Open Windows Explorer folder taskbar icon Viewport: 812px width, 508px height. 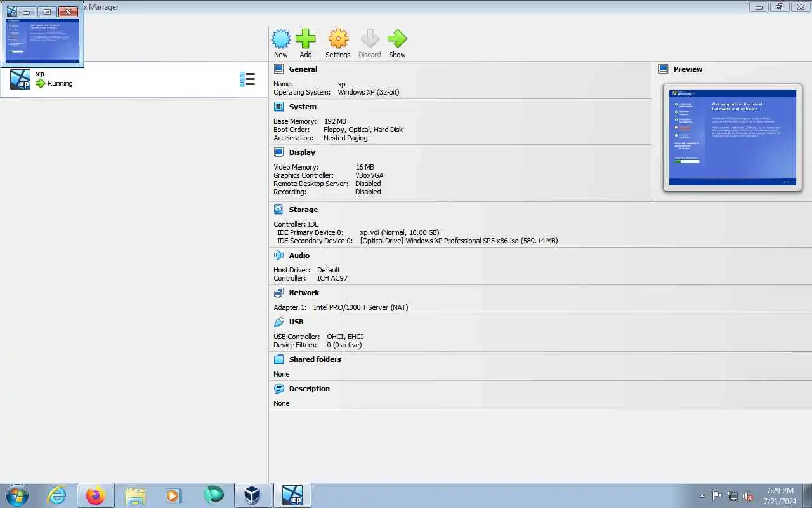coord(135,495)
